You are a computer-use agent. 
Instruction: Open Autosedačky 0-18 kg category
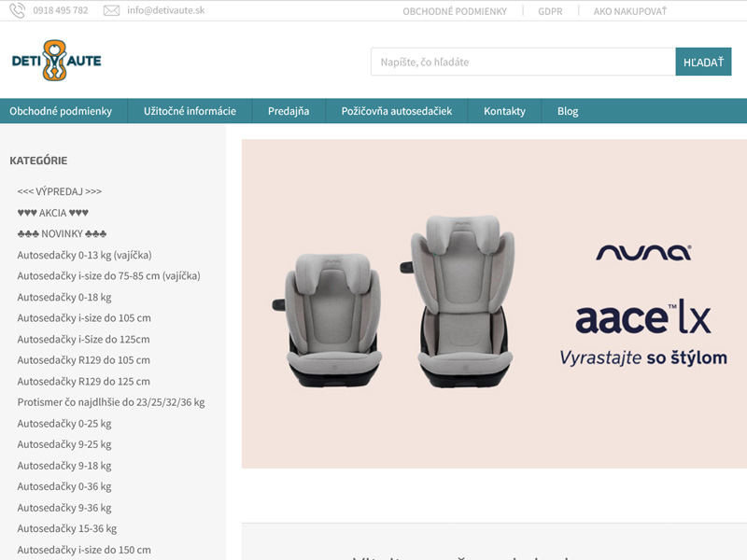pos(64,298)
